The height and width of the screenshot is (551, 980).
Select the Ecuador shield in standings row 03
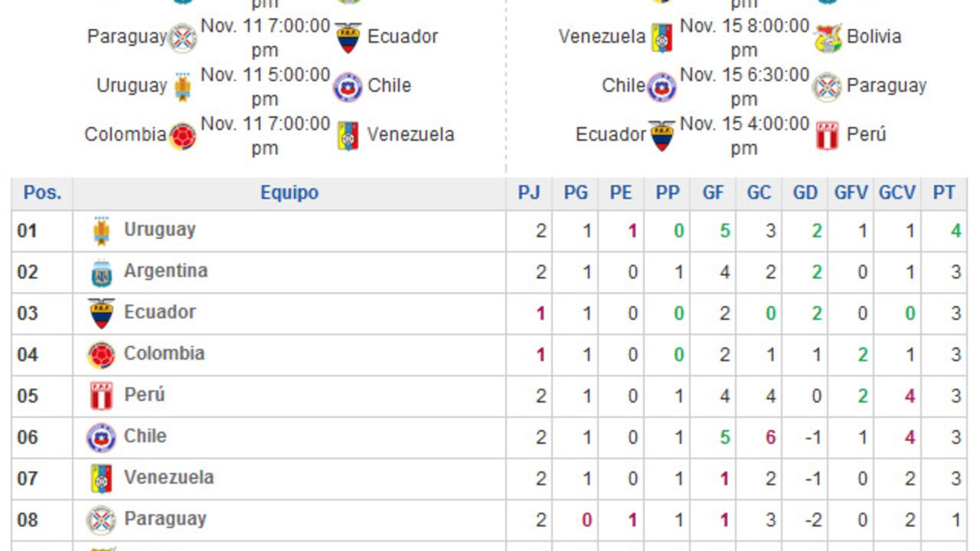click(101, 314)
